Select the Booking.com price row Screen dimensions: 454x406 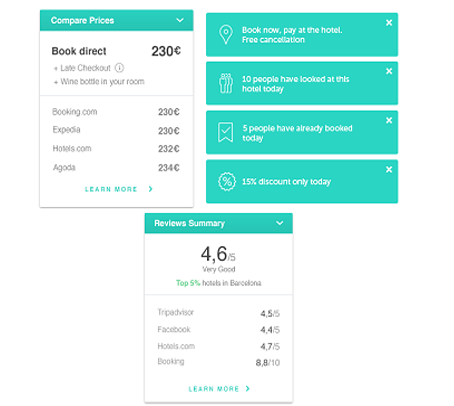[116, 112]
